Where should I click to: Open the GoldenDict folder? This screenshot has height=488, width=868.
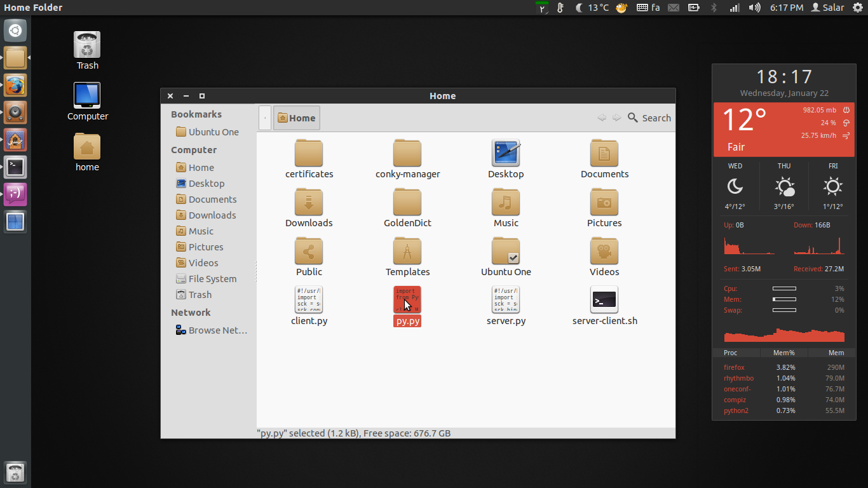[x=407, y=203]
